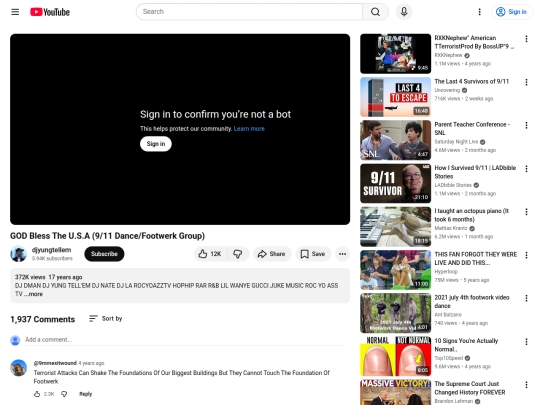Like the video with thumbs up 12K
This screenshot has height=405, width=540.
210,254
